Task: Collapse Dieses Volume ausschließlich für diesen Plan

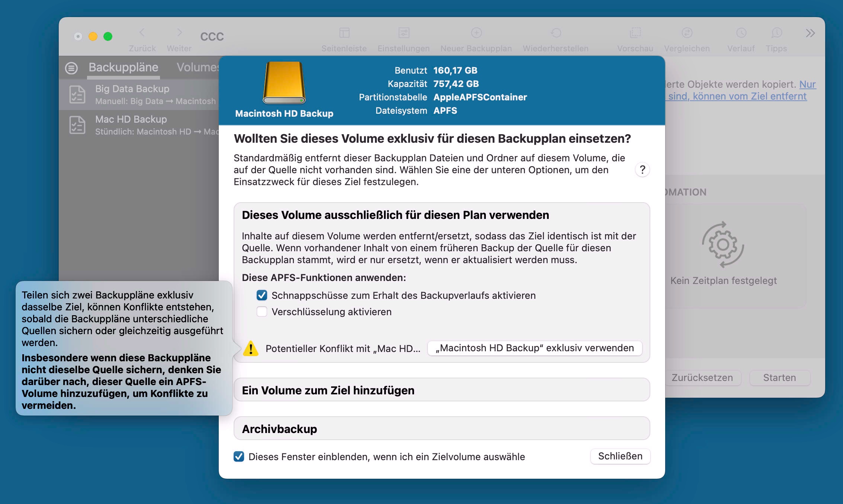Action: pyautogui.click(x=395, y=215)
